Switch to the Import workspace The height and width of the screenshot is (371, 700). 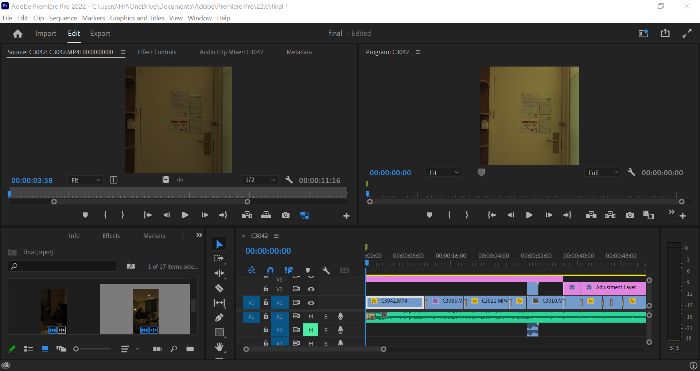[46, 33]
